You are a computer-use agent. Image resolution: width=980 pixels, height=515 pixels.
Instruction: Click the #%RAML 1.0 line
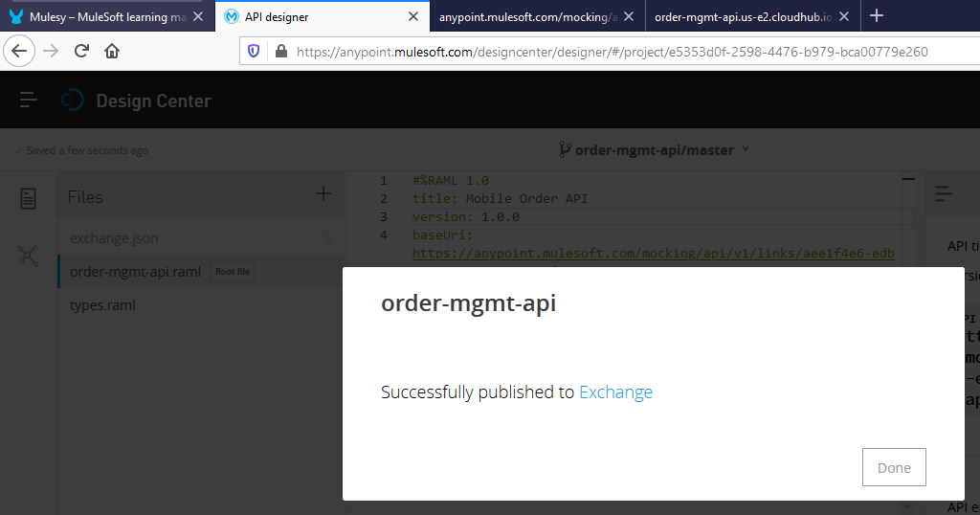click(451, 181)
